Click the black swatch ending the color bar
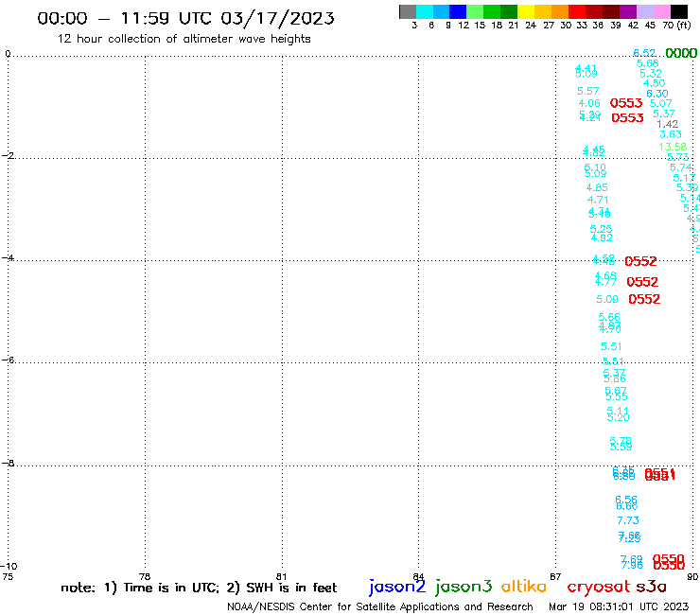Image resolution: width=700 pixels, height=615 pixels. (x=679, y=11)
